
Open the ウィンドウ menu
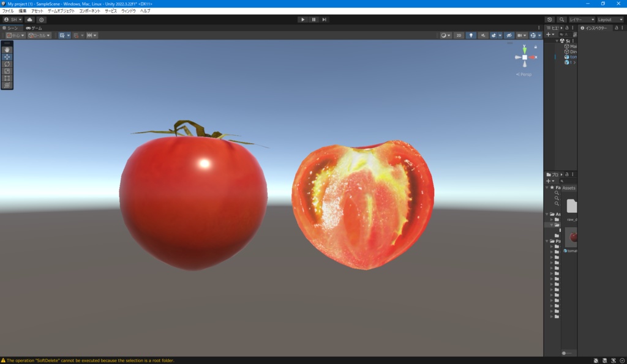129,11
